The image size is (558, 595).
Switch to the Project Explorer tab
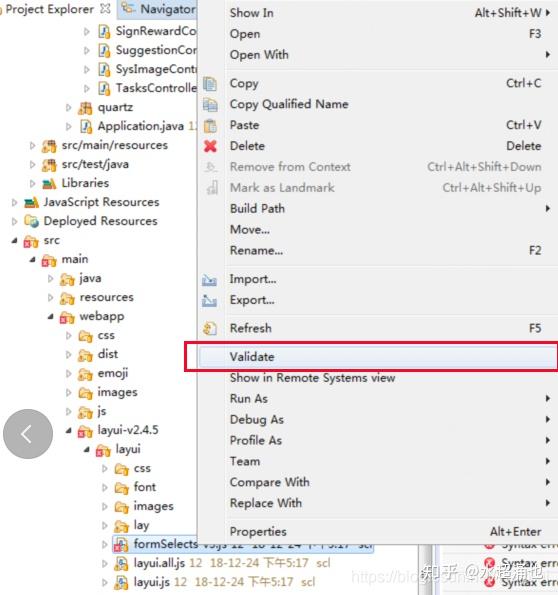coord(49,9)
